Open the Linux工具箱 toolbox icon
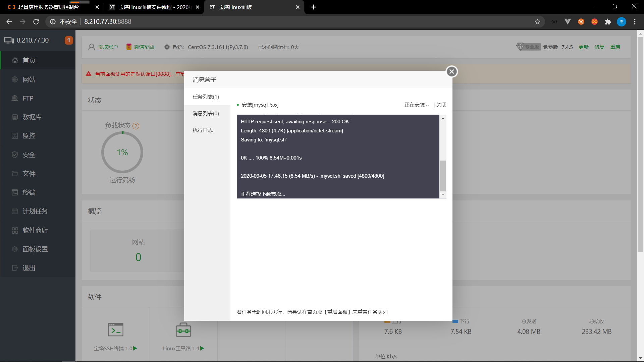This screenshot has height=362, width=644. point(183,330)
